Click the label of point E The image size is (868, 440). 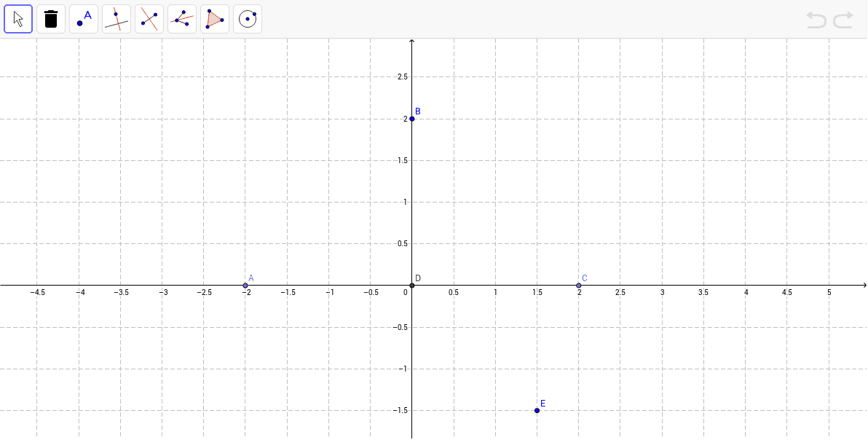[x=543, y=404]
